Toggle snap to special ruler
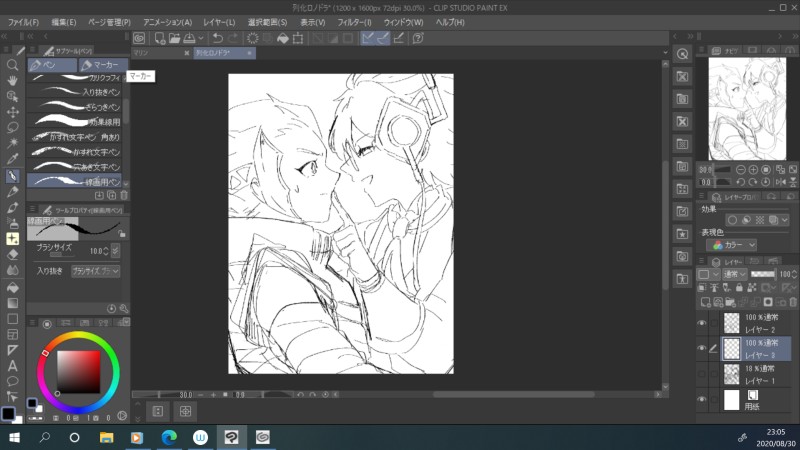This screenshot has height=450, width=800. (x=383, y=38)
